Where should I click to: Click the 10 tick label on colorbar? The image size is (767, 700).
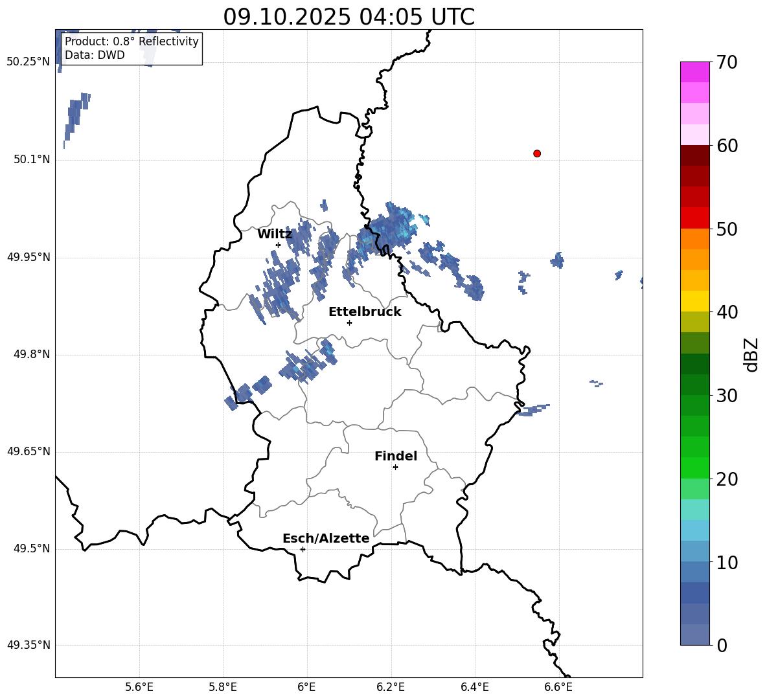pyautogui.click(x=727, y=563)
